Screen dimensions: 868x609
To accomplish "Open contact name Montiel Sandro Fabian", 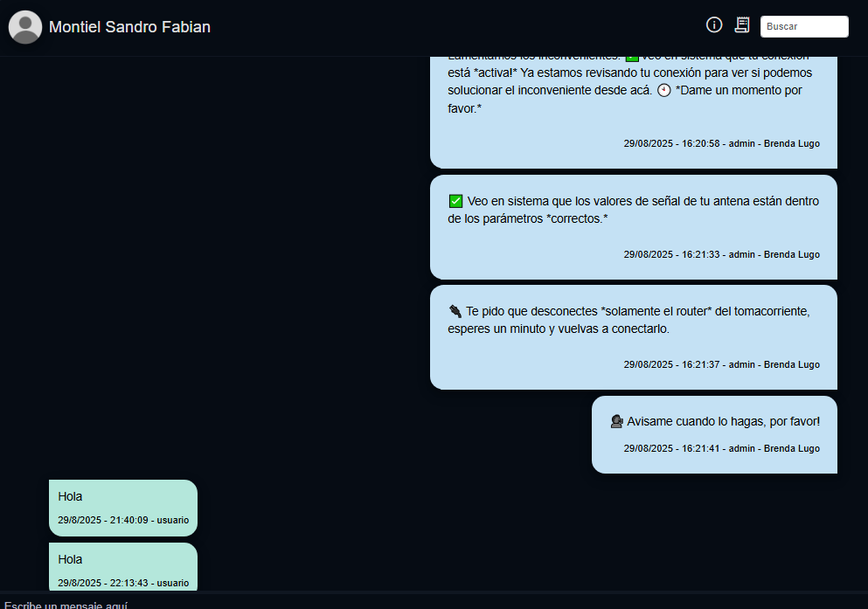I will pyautogui.click(x=129, y=27).
